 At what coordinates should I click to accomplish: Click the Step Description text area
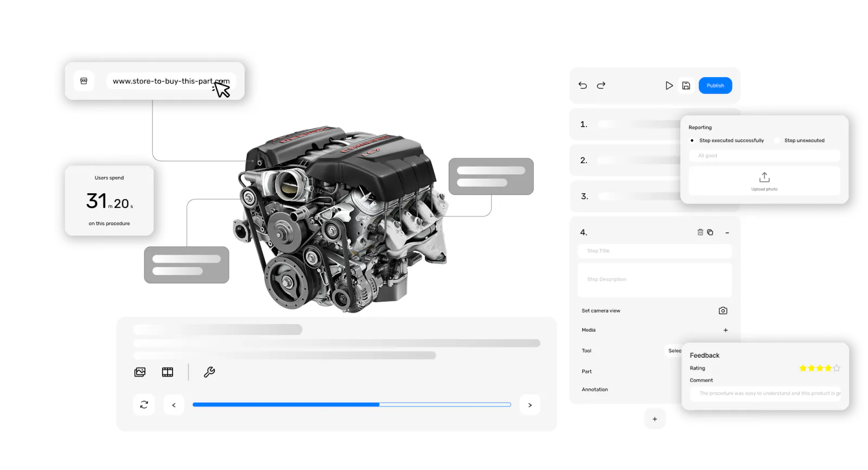[655, 280]
